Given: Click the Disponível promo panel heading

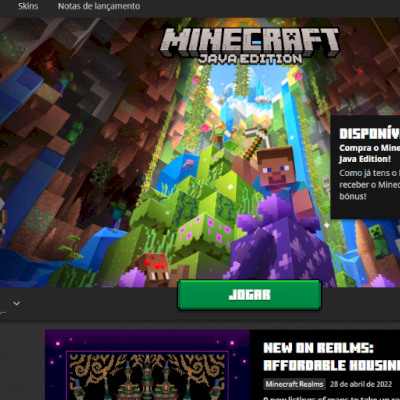Looking at the screenshot, I should 369,134.
